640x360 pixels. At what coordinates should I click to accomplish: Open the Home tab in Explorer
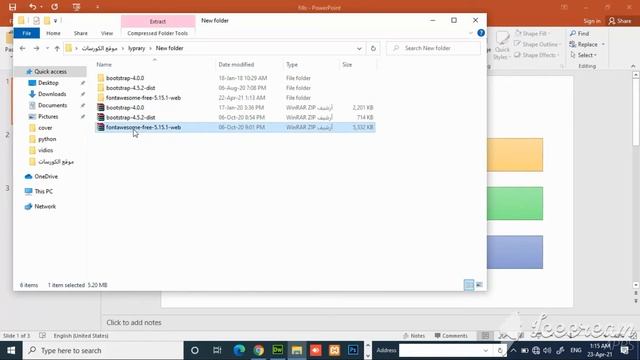tap(53, 33)
